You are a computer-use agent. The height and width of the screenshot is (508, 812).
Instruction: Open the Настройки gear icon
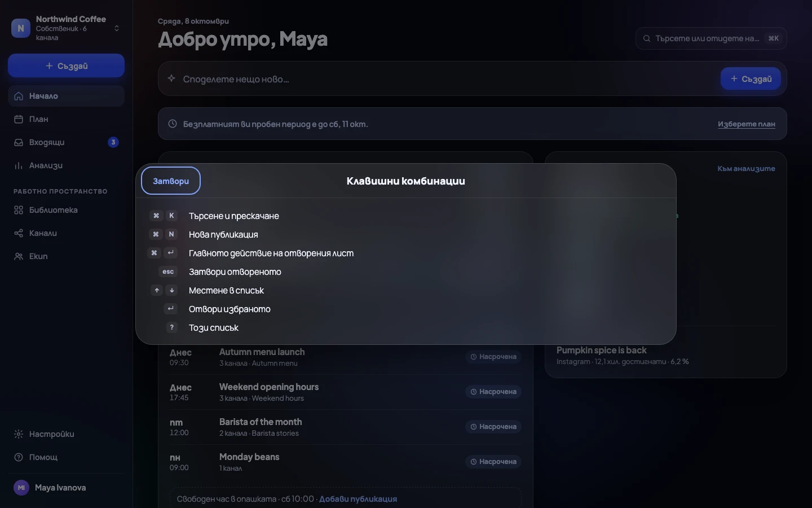[x=19, y=434]
